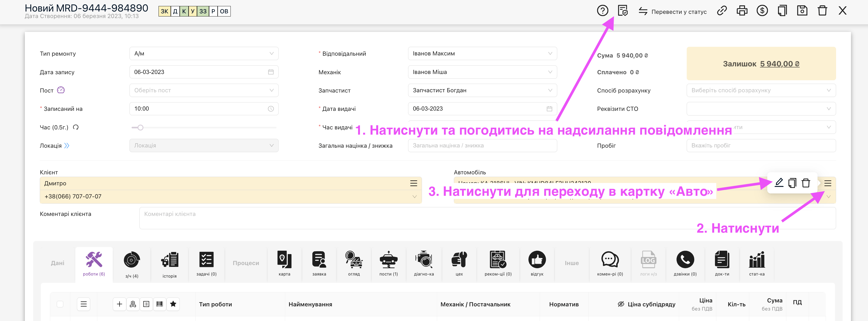Switch to the з/ч (4) tab
Viewport: 868px width, 321px height.
click(x=132, y=265)
